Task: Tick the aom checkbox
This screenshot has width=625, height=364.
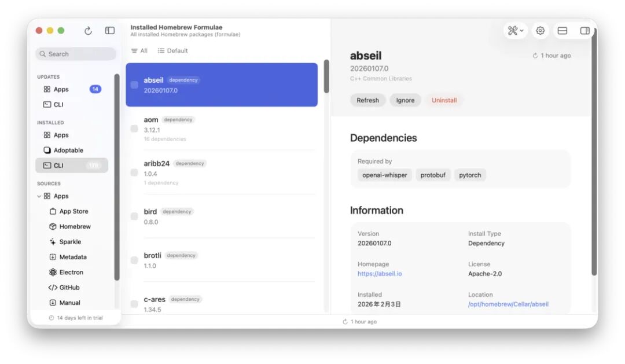Action: coord(134,129)
